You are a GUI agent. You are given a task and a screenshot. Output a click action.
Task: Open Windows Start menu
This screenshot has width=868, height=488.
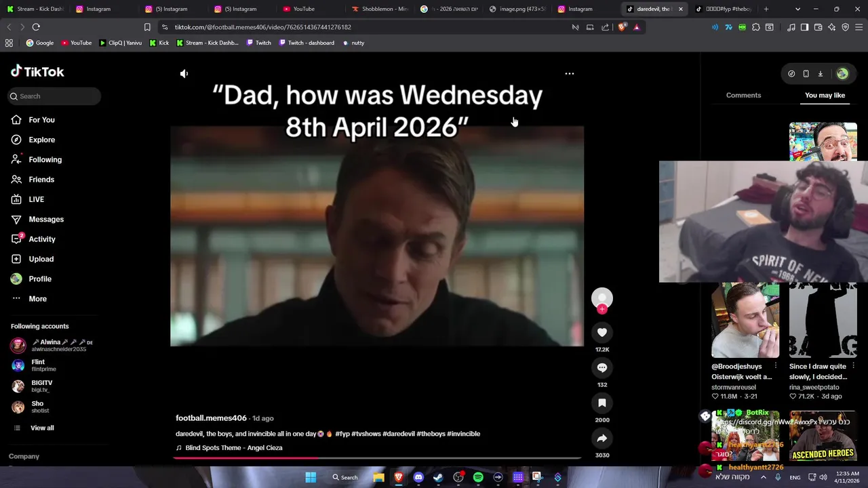(311, 477)
